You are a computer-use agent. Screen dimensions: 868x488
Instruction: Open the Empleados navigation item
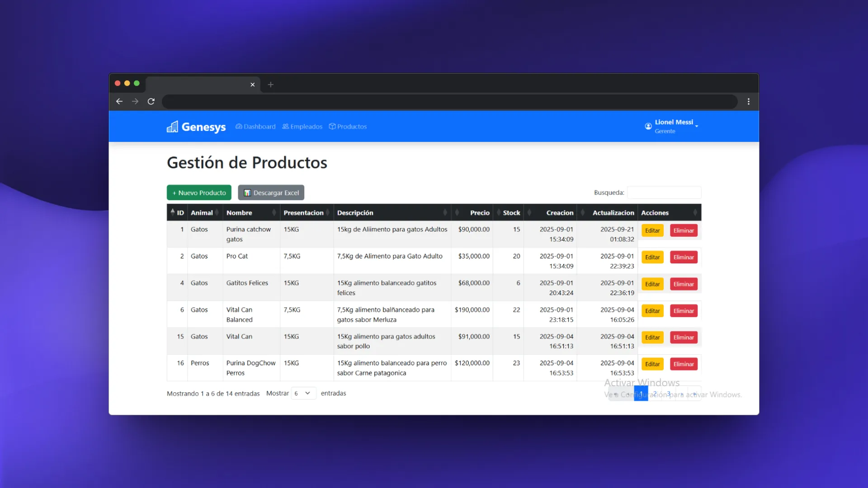[x=302, y=127]
